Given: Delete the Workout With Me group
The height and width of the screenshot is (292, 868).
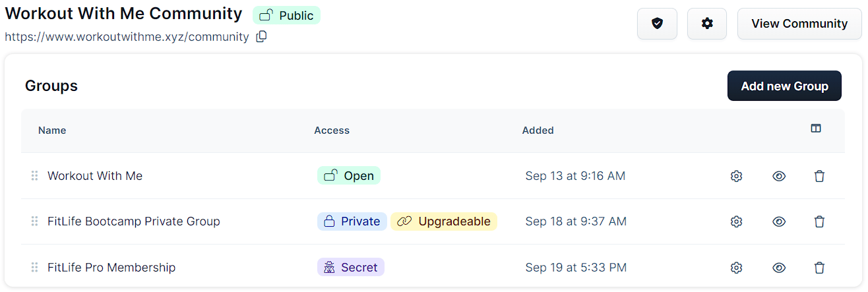Looking at the screenshot, I should [819, 176].
